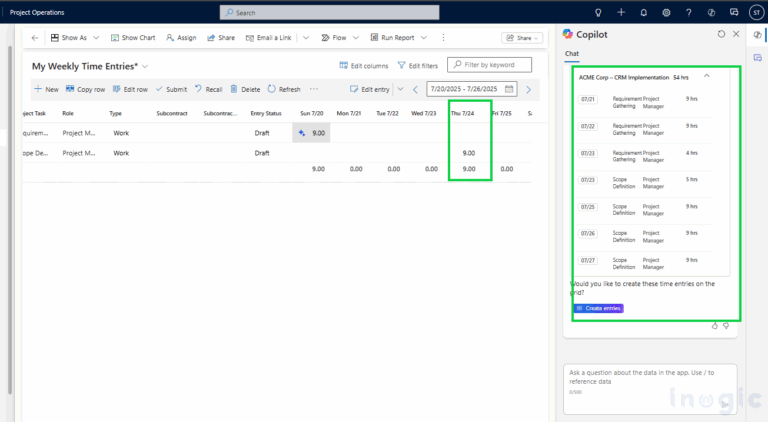This screenshot has height=422, width=768.
Task: Click the Draft status in the first row
Action: pyautogui.click(x=262, y=133)
